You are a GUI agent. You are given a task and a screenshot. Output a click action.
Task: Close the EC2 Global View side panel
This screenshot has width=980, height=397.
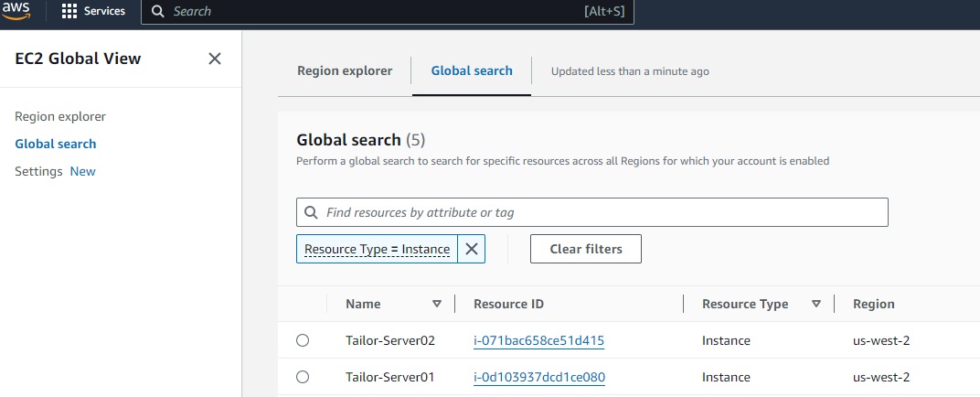click(x=215, y=59)
